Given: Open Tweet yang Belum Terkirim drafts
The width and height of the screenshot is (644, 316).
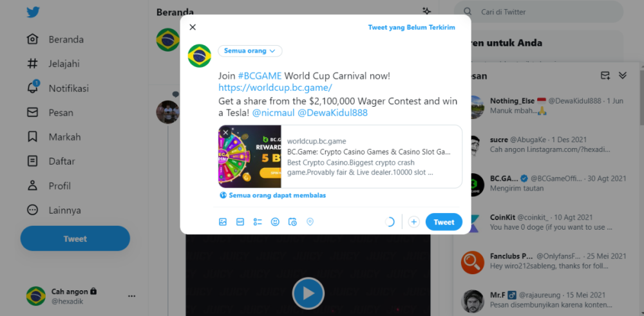Looking at the screenshot, I should (412, 28).
